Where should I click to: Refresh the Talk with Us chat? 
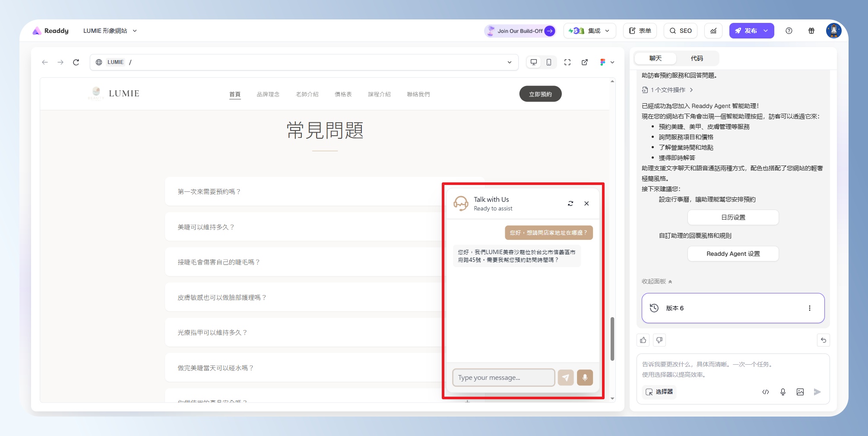(570, 204)
